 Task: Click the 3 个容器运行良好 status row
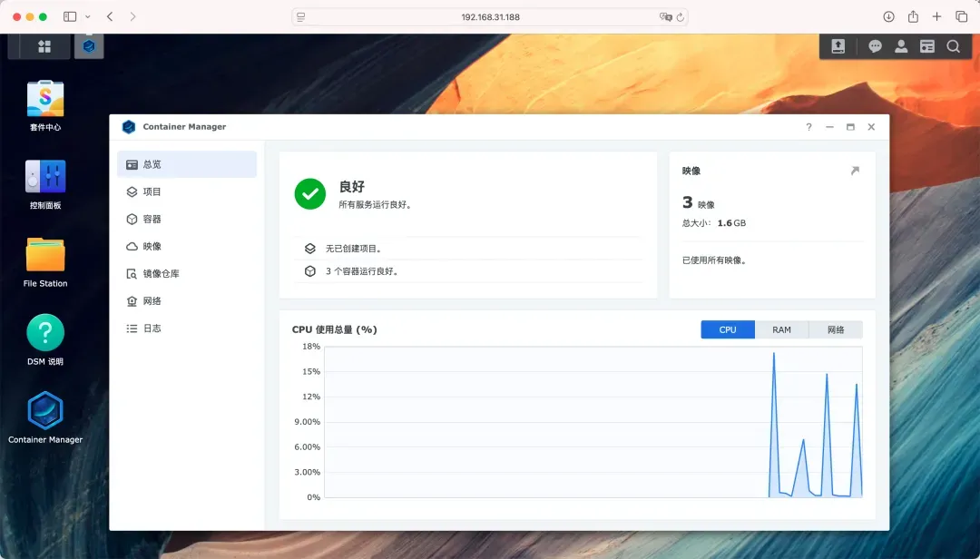point(468,271)
